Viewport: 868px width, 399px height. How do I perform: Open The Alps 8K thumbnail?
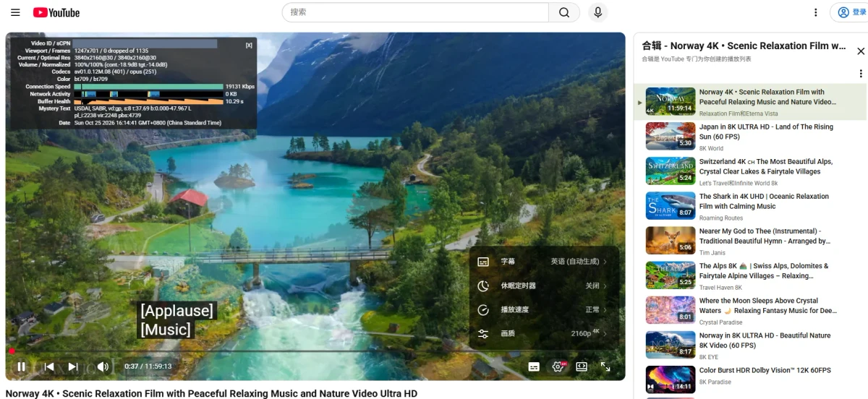click(x=670, y=275)
